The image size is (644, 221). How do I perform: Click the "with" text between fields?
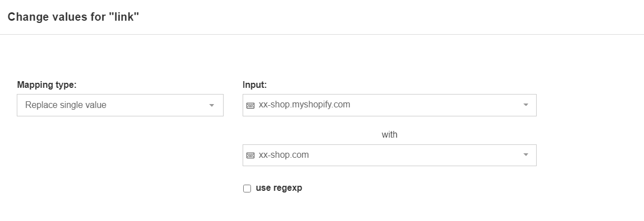point(389,134)
